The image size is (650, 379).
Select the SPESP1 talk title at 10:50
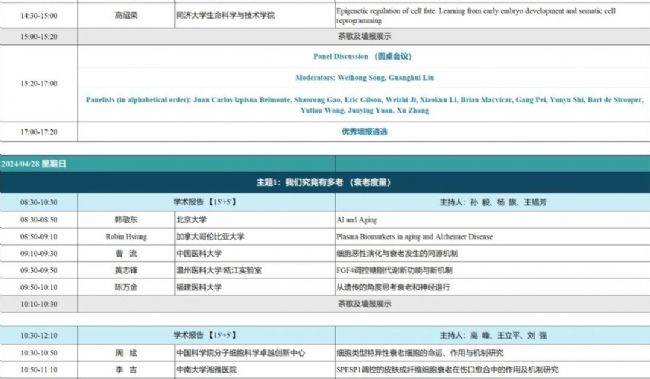pyautogui.click(x=447, y=369)
